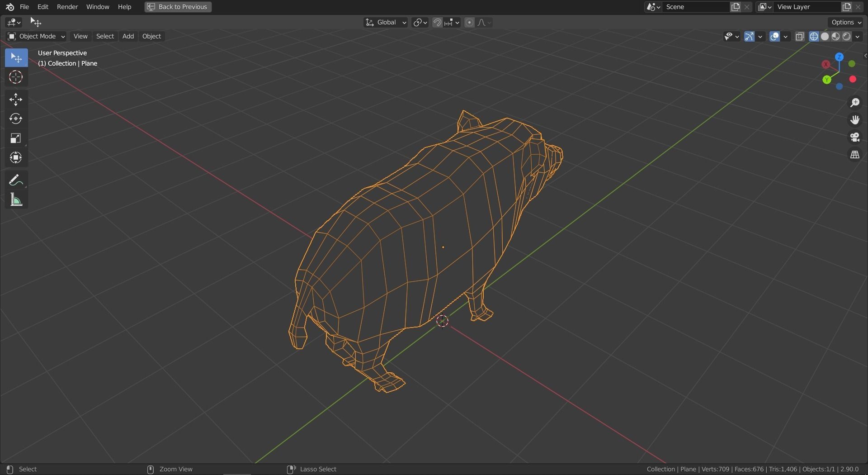Screen dimensions: 868x475
Task: Open the Object menu
Action: click(x=151, y=36)
